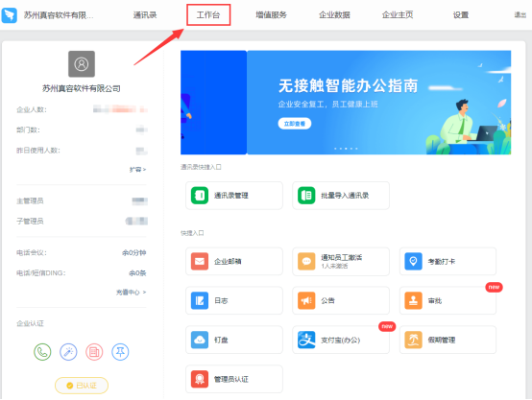The height and width of the screenshot is (400, 532).
Task: Click the 余0分钟 phone meeting value
Action: coord(134,253)
